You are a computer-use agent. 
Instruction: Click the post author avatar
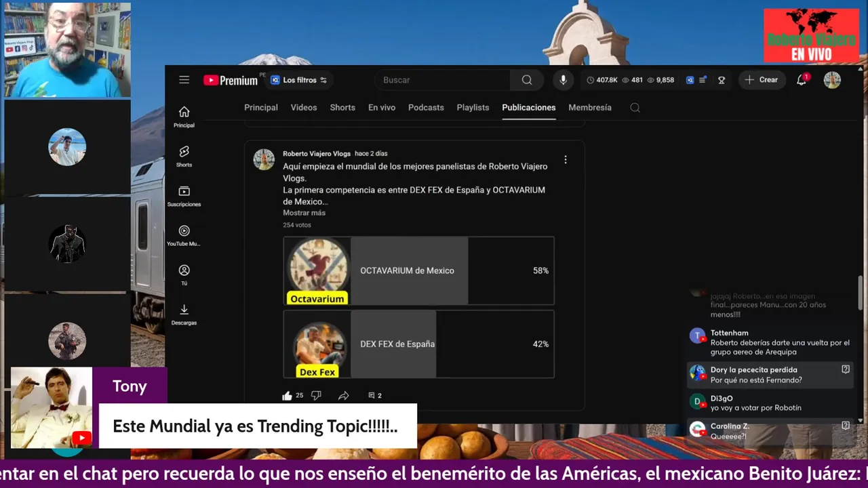coord(264,159)
